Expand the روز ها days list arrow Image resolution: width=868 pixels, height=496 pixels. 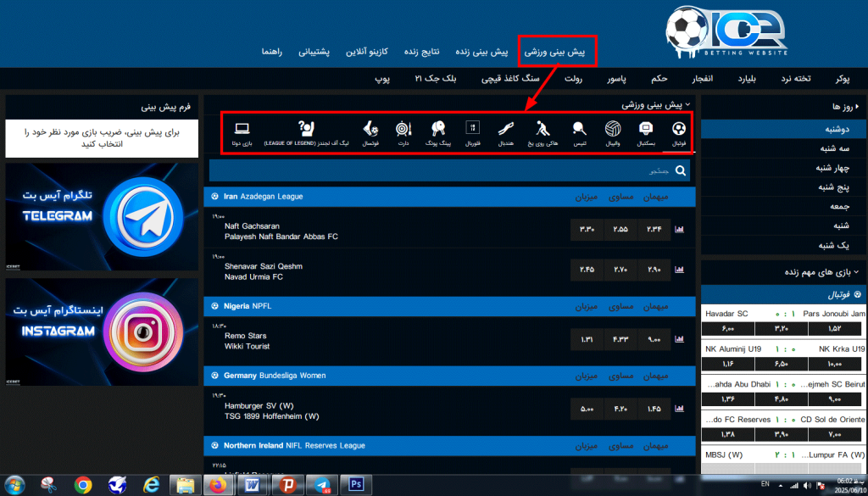857,107
